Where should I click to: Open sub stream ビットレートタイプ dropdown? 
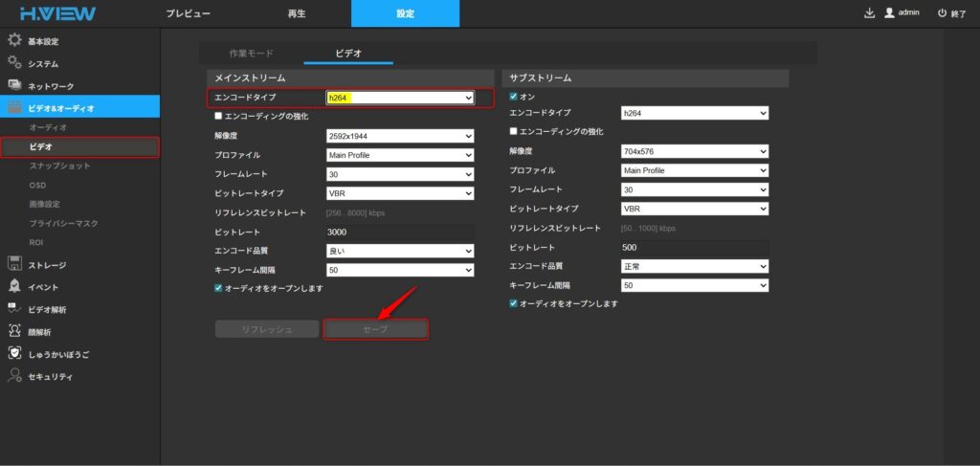[695, 209]
